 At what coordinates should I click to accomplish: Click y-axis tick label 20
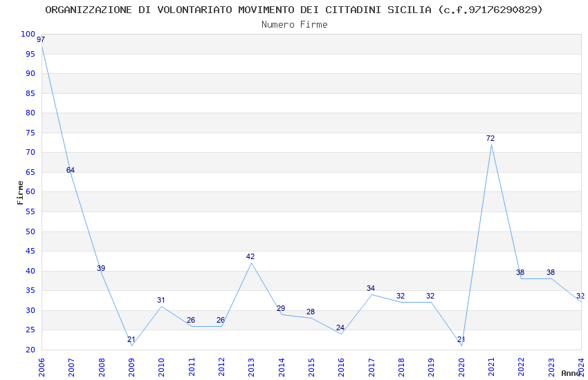tap(30, 350)
